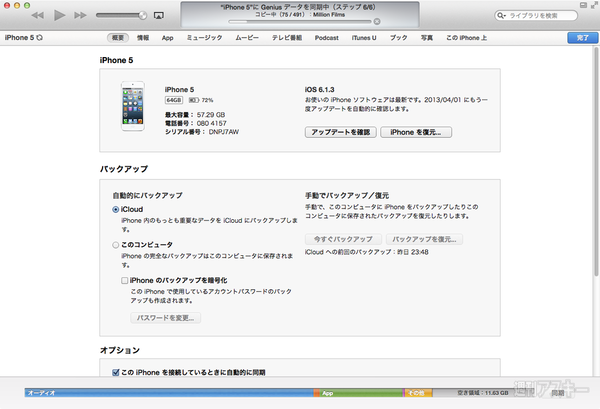The image size is (600, 409).
Task: Click the green window zoom button
Action: pos(27,5)
